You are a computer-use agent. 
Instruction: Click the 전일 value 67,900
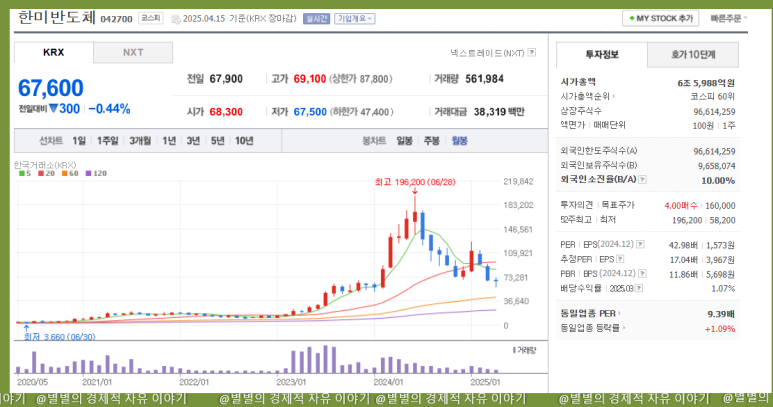click(x=226, y=79)
